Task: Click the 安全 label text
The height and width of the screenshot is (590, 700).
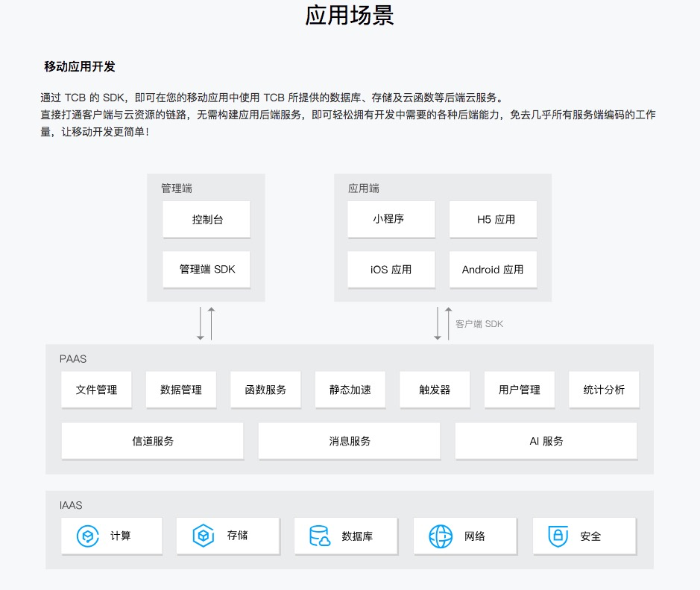Action: (x=590, y=536)
